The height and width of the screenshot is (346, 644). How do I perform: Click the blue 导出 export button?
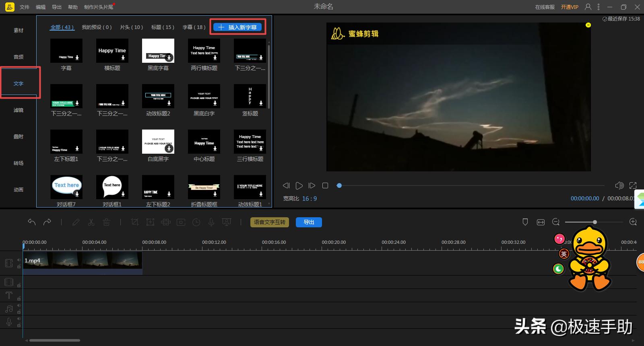coord(309,222)
